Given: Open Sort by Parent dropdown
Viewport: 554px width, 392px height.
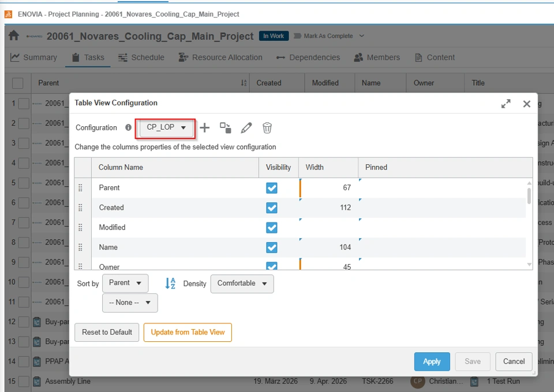Looking at the screenshot, I should coord(125,283).
